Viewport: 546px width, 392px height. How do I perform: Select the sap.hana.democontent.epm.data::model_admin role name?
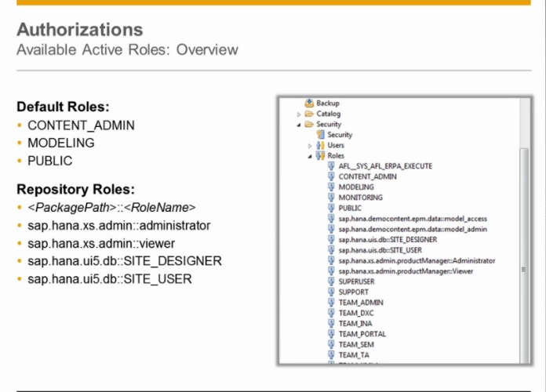(413, 229)
